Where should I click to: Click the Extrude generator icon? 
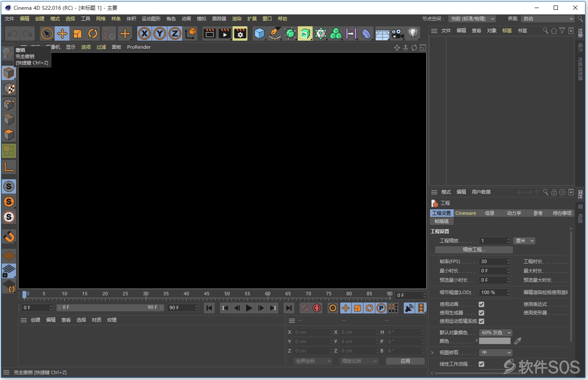[x=305, y=33]
